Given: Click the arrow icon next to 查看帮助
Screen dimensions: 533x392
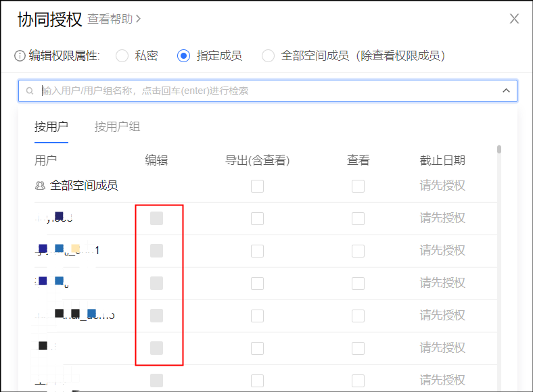Looking at the screenshot, I should 139,19.
